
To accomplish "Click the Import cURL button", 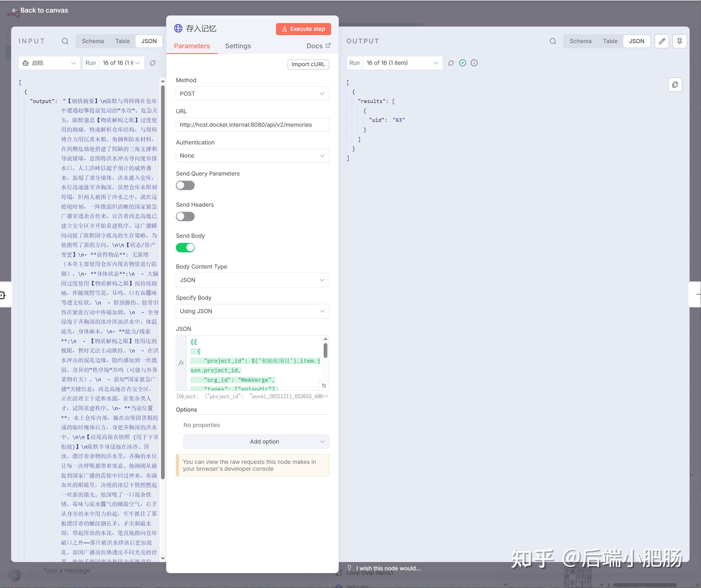I will pos(308,65).
